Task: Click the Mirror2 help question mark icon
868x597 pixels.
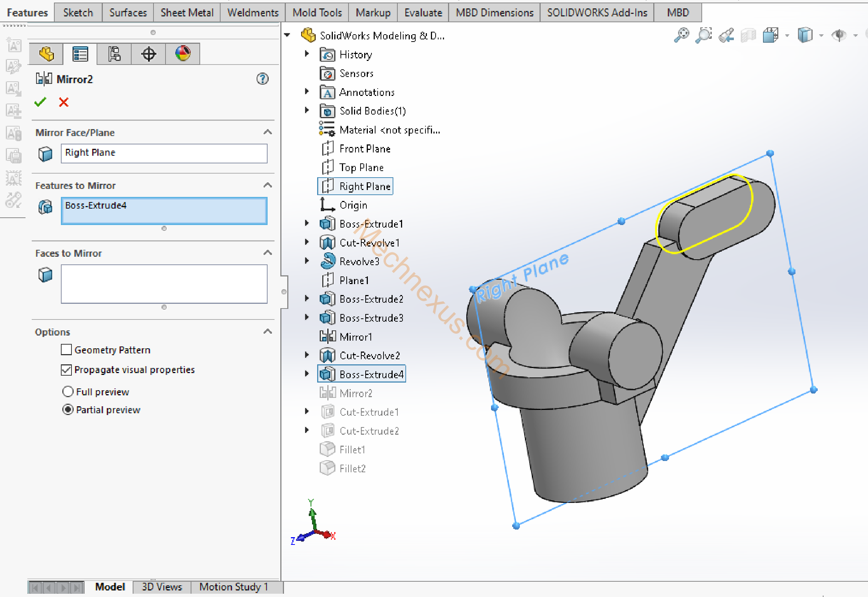Action: point(262,79)
